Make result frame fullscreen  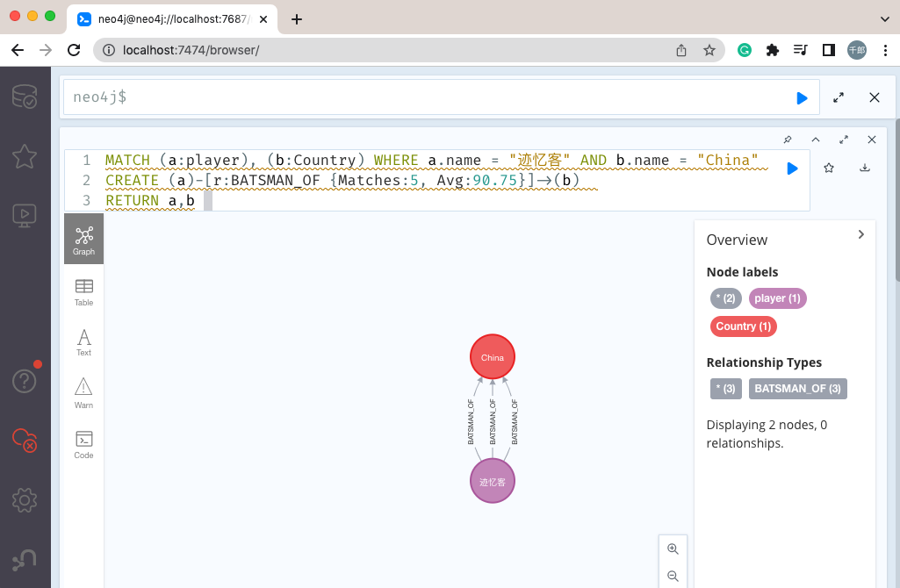pos(844,140)
